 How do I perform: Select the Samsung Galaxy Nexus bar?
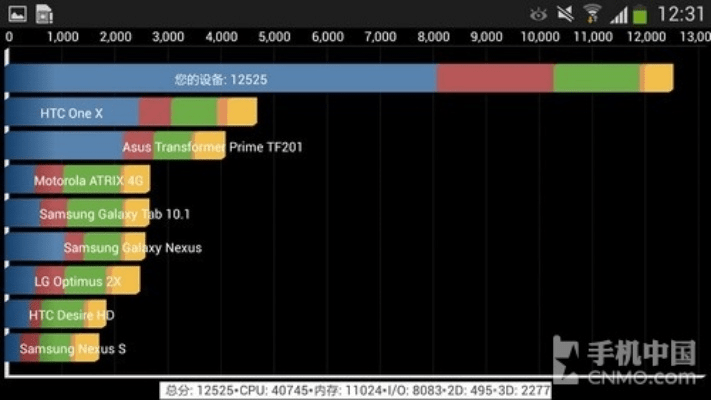75,247
